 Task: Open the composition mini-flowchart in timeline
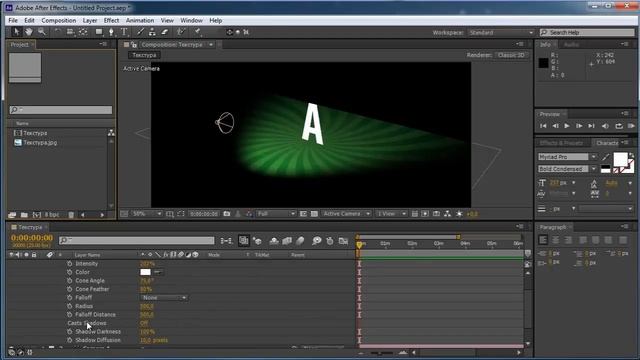click(x=226, y=241)
